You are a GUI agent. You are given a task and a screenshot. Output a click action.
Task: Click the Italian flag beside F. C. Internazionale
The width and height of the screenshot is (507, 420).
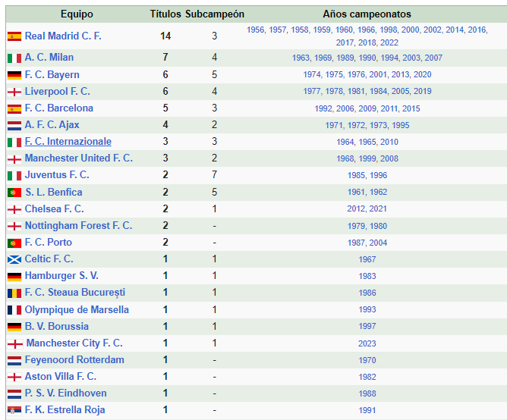(x=14, y=143)
